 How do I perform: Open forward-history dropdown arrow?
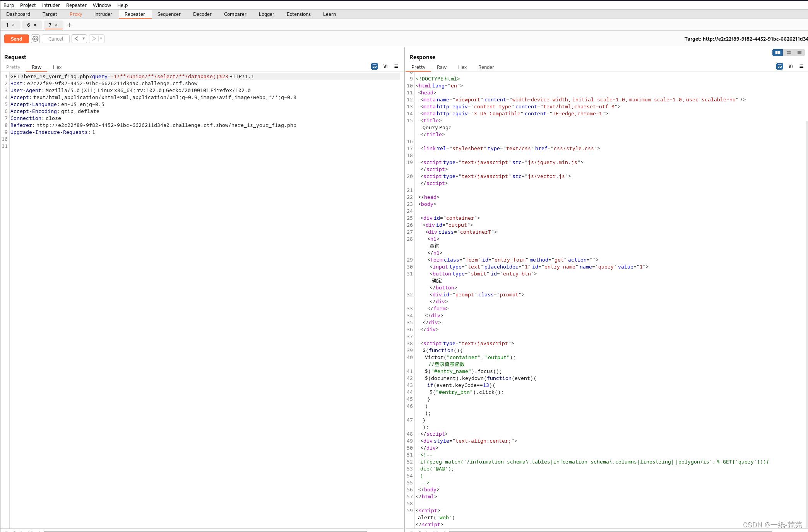(x=101, y=39)
